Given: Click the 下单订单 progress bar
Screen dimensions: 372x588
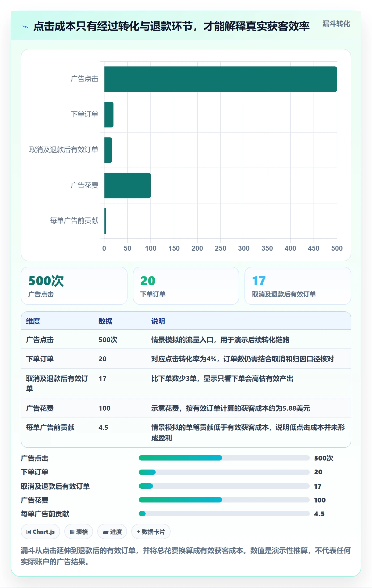Looking at the screenshot, I should point(224,472).
